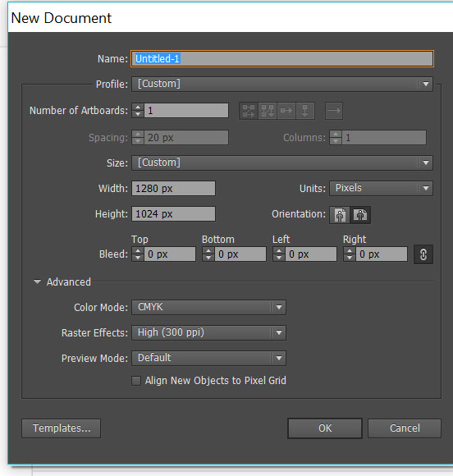Click the Bottom bleed field
Viewport: 453px width, 476px height.
click(x=240, y=254)
